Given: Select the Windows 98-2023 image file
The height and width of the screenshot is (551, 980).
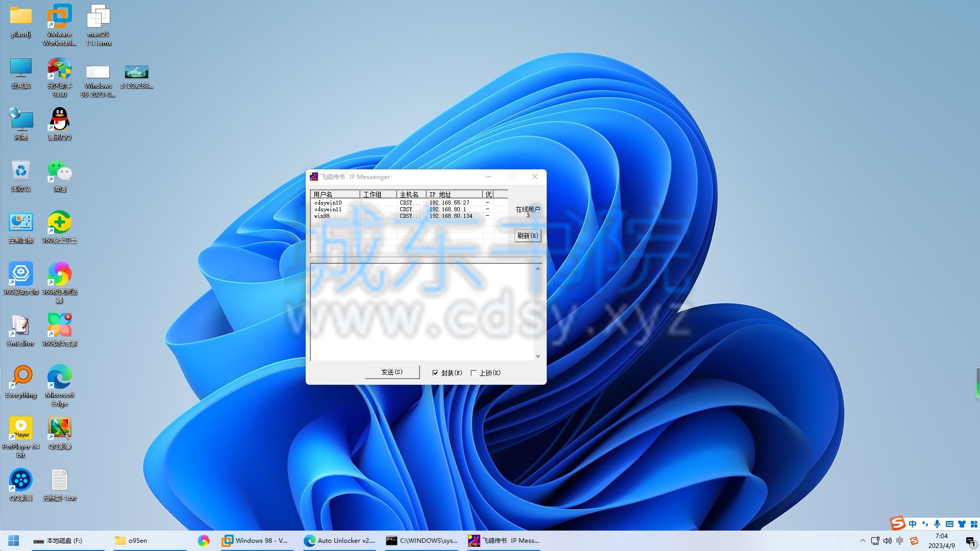Looking at the screenshot, I should tap(98, 81).
